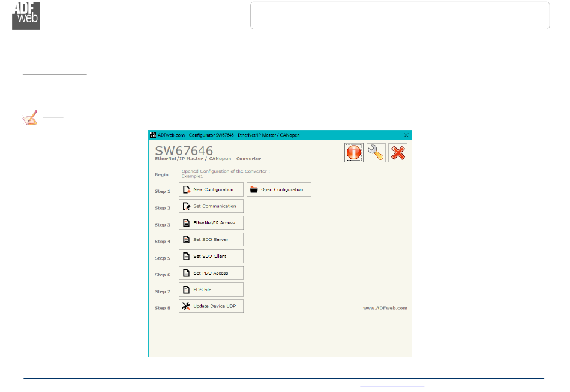Open Configuration from folder button
This screenshot has width=570, height=392.
point(279,189)
